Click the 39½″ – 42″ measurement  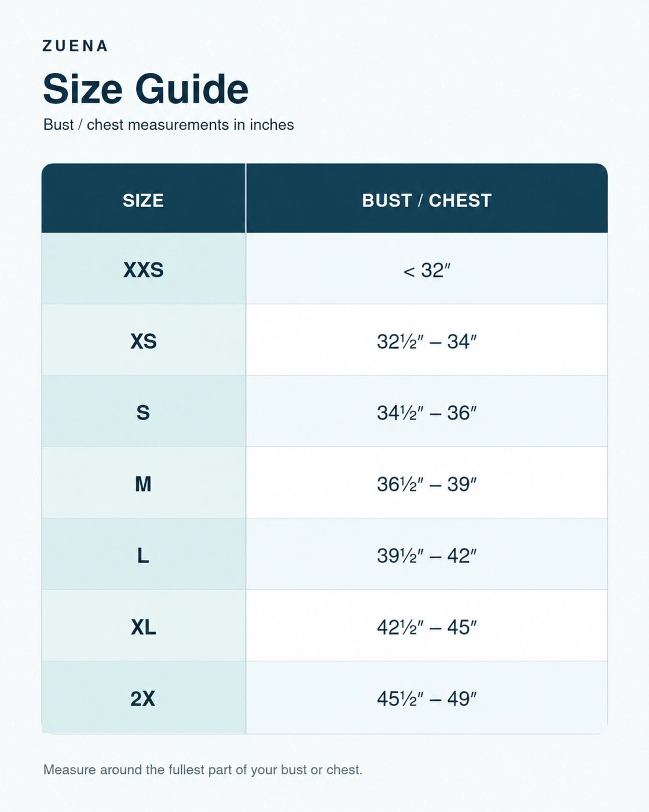point(427,556)
